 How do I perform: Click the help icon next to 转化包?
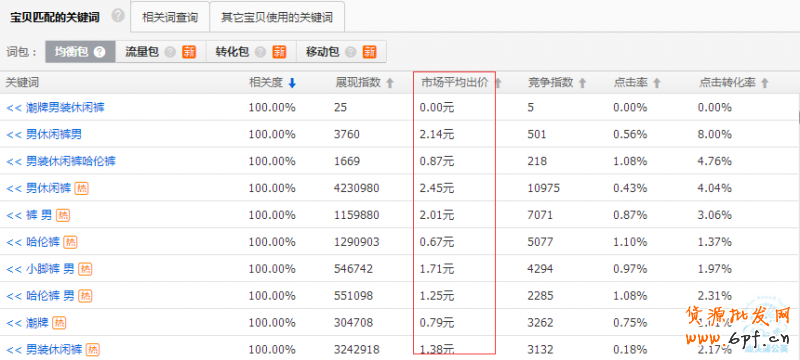pyautogui.click(x=260, y=52)
